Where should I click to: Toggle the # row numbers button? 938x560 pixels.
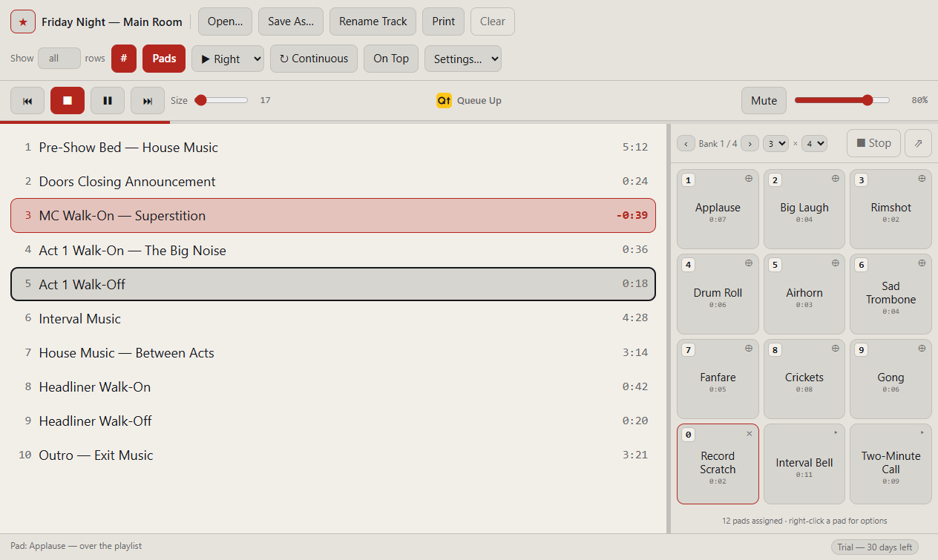124,59
